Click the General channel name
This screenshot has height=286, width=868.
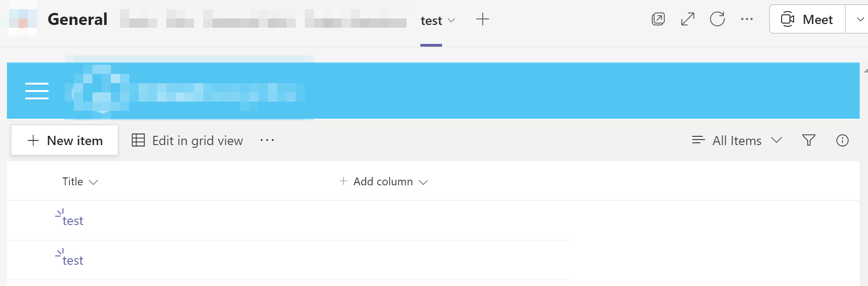tap(77, 19)
